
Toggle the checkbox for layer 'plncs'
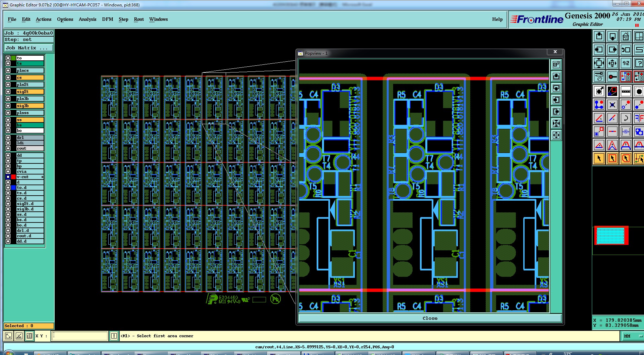[x=8, y=70]
